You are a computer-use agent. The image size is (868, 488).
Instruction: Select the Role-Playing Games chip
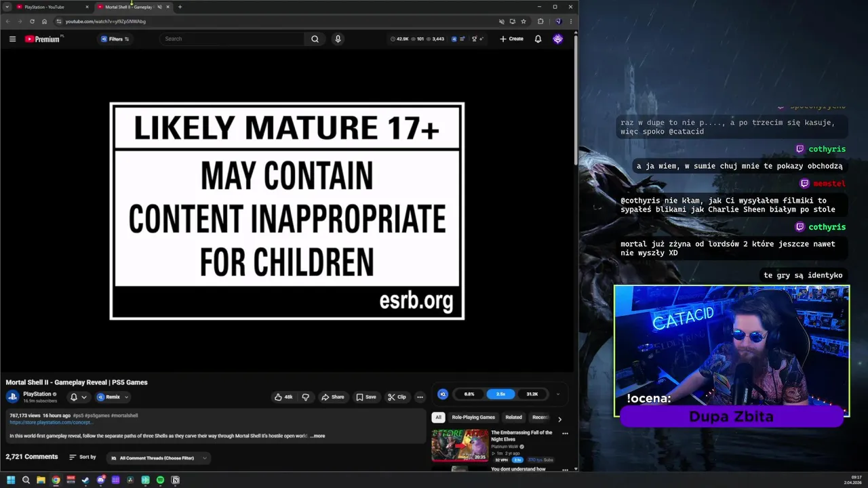coord(473,418)
